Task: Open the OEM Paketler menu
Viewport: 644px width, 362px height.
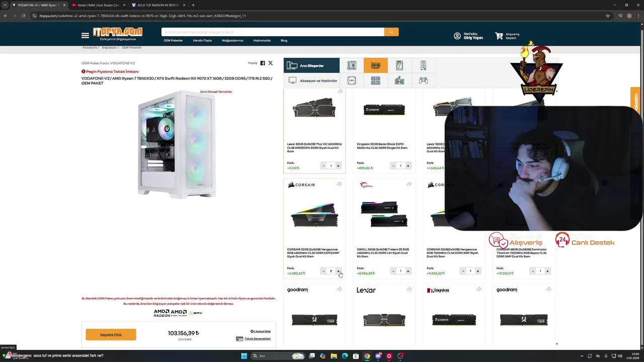Action: 173,40
